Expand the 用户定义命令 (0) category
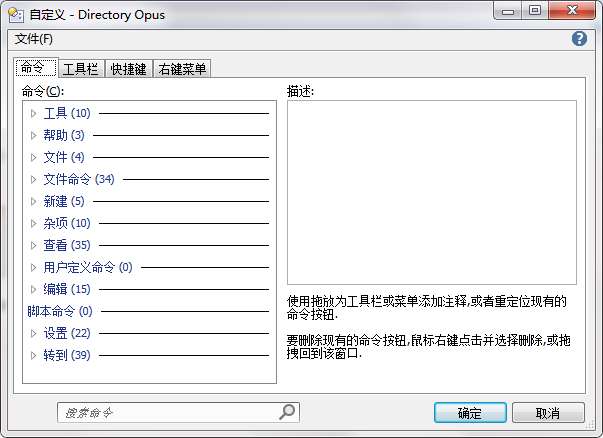 tap(33, 267)
